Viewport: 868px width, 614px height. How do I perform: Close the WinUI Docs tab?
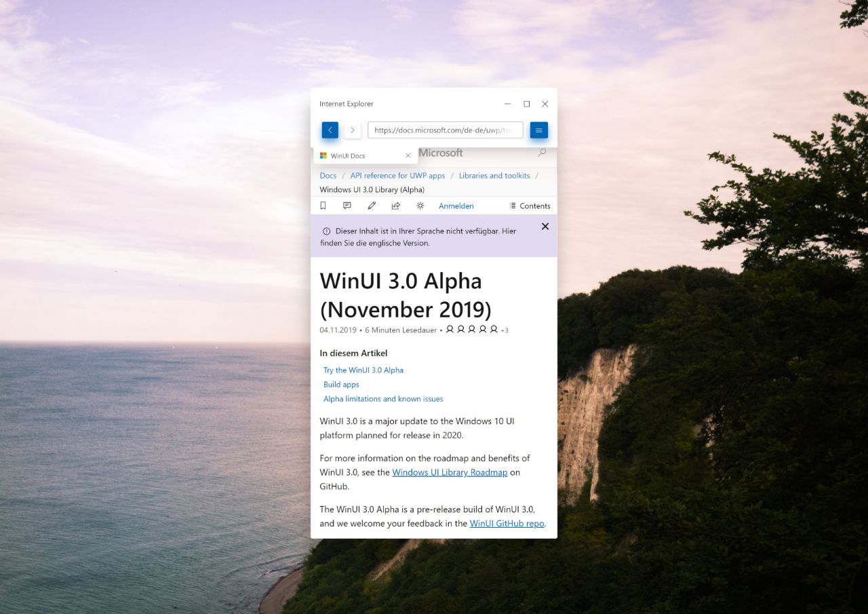[x=408, y=156]
